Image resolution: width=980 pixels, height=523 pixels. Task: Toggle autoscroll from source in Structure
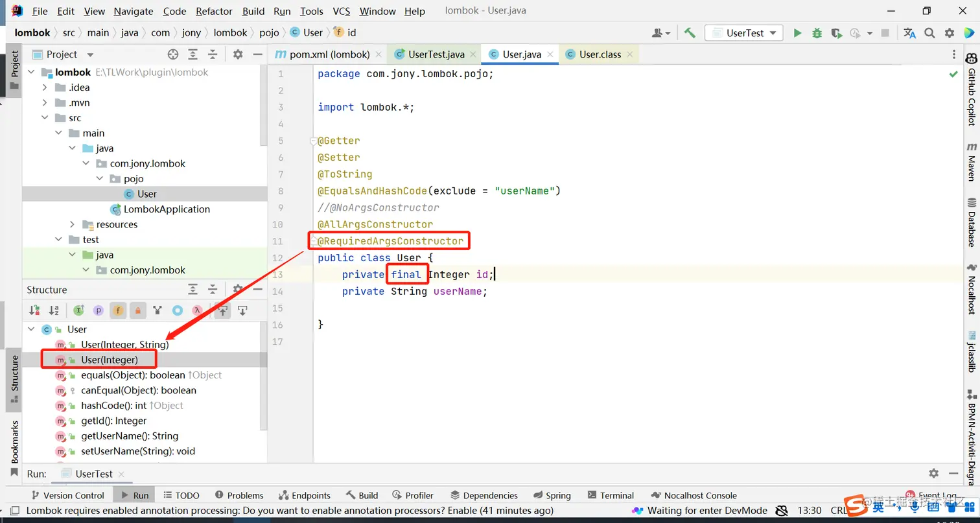[x=242, y=310]
